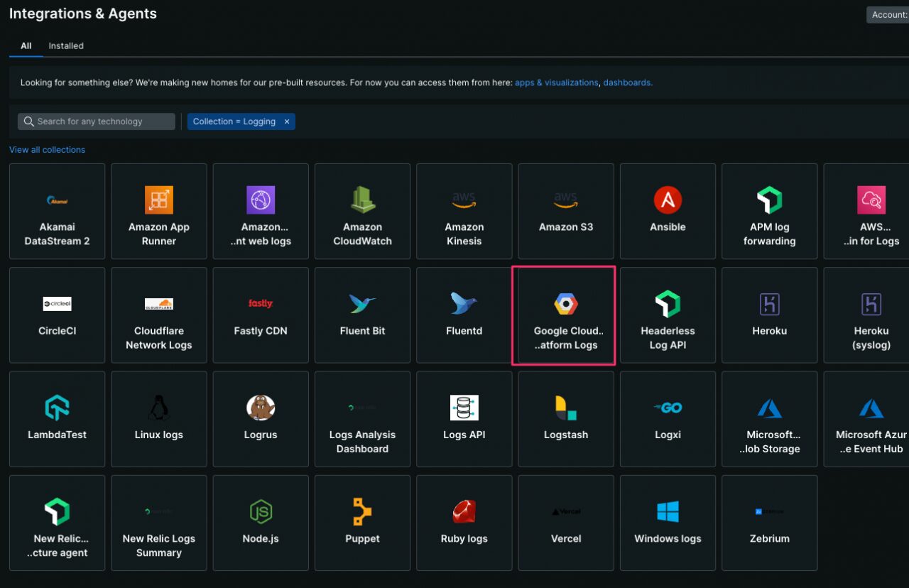Viewport: 909px width, 588px height.
Task: Open the red Ruby gem icon
Action: click(464, 511)
